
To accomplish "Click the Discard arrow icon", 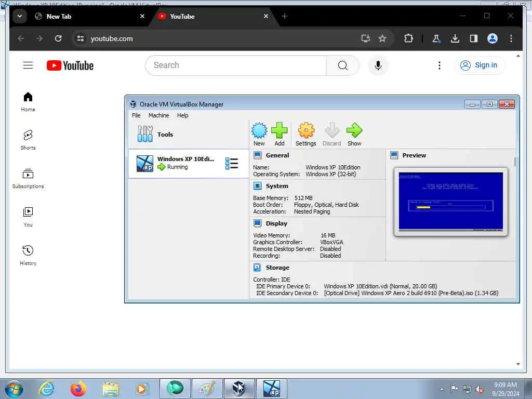I will tap(332, 135).
